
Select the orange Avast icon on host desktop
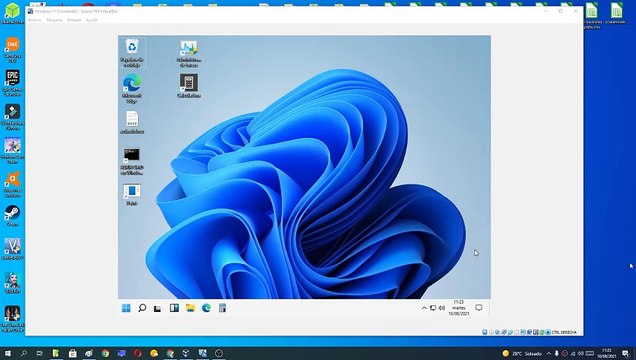[13, 184]
